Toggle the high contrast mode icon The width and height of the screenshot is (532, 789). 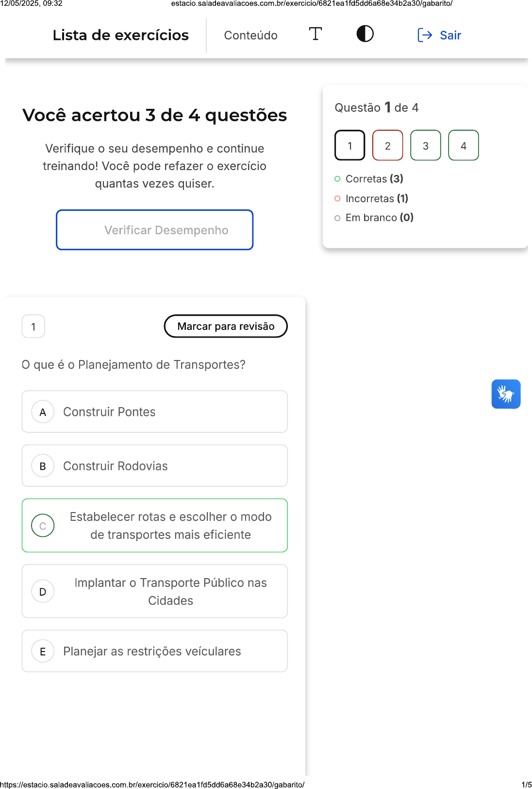[365, 34]
